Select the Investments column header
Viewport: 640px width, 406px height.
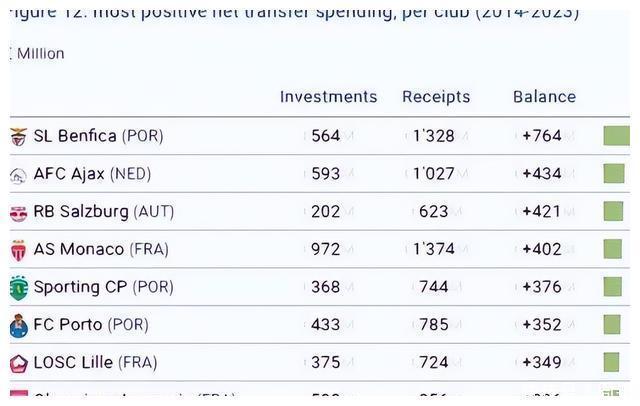click(x=328, y=97)
